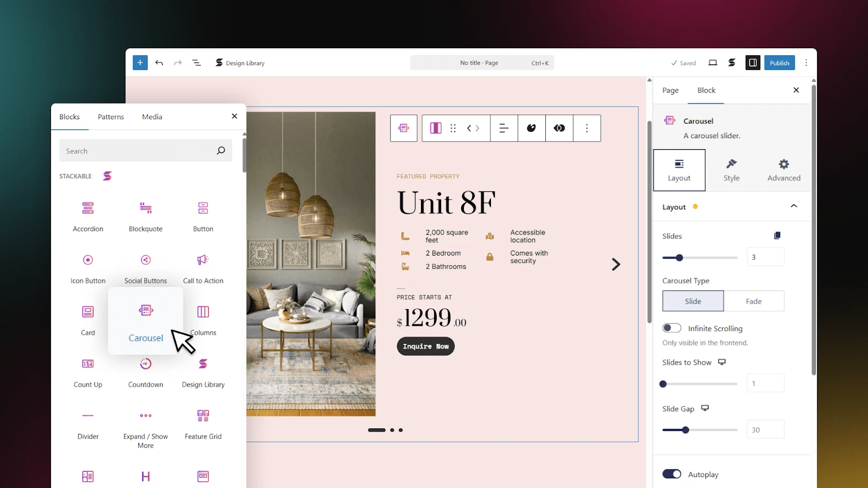This screenshot has height=488, width=868.
Task: Select the Countdown block
Action: click(145, 371)
